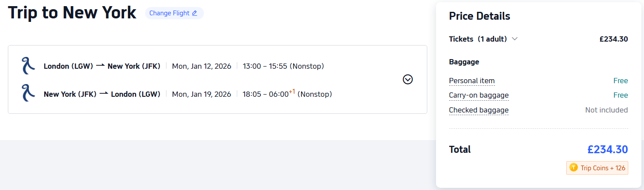Click the Change Flight button
644x190 pixels.
(174, 13)
